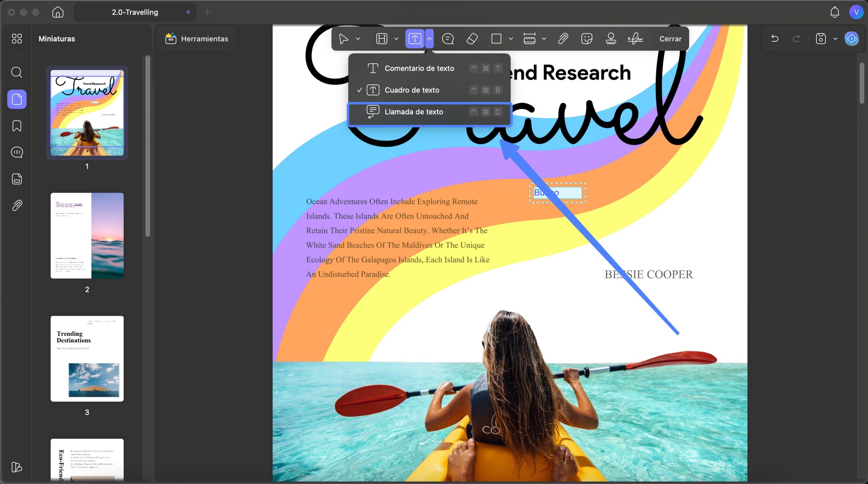Select the measurement ruler tool
This screenshot has height=484, width=868.
(529, 39)
